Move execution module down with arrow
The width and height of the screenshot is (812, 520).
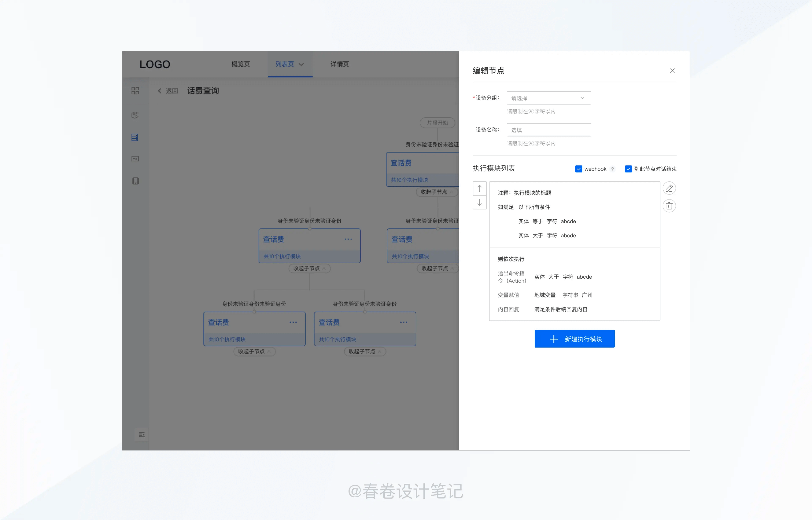coord(479,202)
